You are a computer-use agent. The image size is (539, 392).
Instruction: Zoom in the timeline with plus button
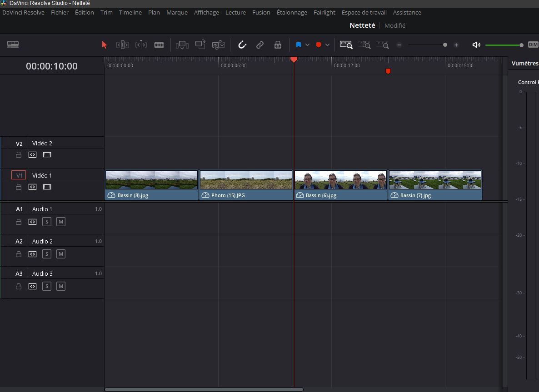click(456, 45)
